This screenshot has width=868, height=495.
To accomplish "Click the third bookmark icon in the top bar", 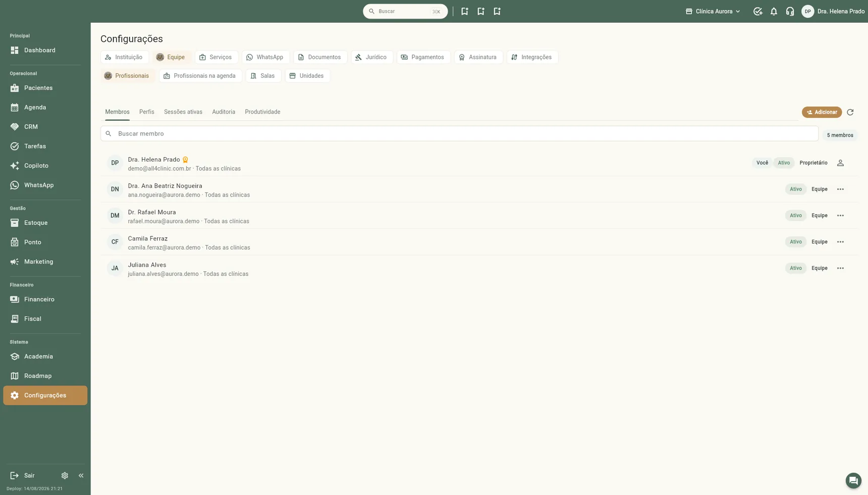I will [497, 11].
